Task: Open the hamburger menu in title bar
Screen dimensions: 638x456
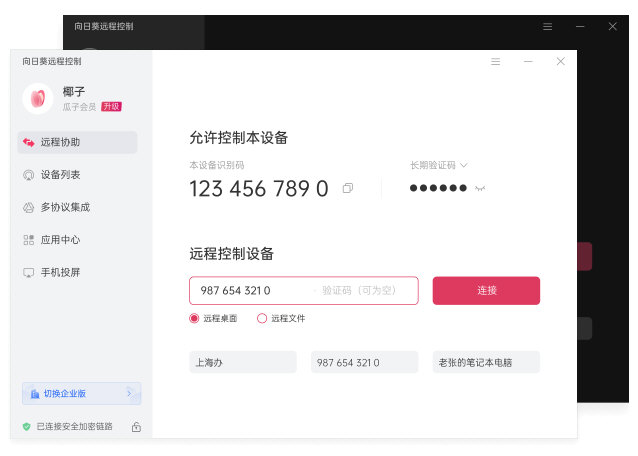Action: pos(495,62)
